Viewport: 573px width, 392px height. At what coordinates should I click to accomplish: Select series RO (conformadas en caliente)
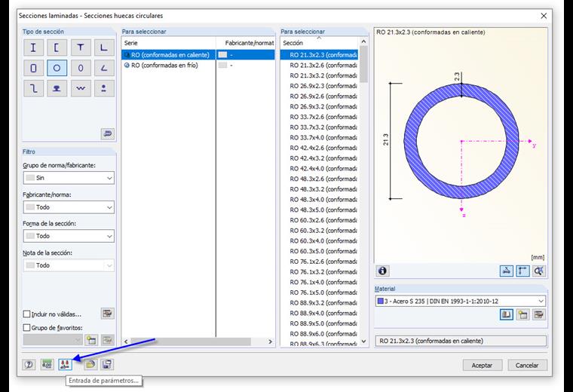click(168, 55)
